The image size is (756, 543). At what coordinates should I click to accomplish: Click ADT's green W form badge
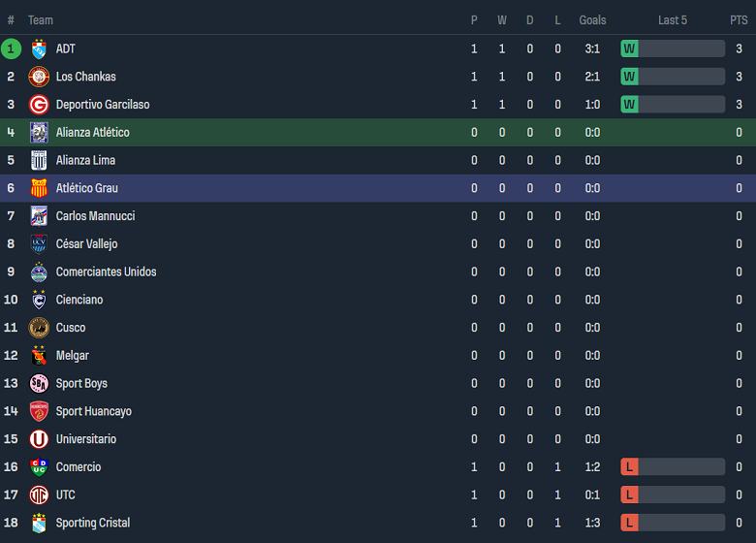(630, 48)
